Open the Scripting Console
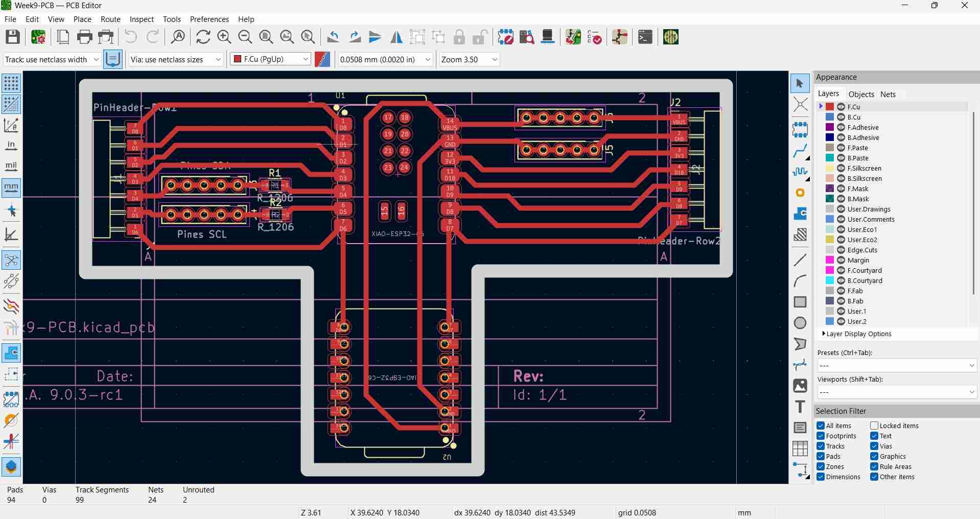The width and height of the screenshot is (980, 519). point(645,37)
